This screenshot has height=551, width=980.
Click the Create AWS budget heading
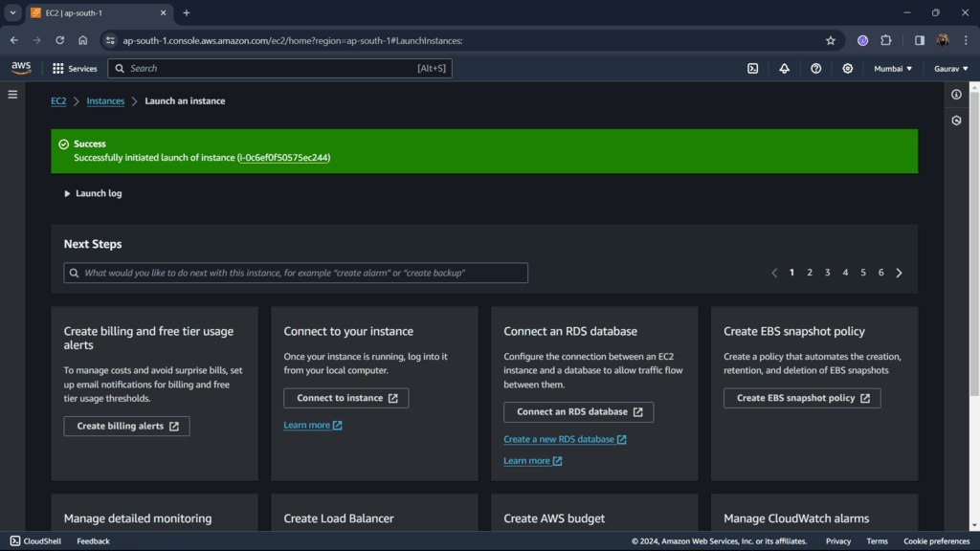554,518
